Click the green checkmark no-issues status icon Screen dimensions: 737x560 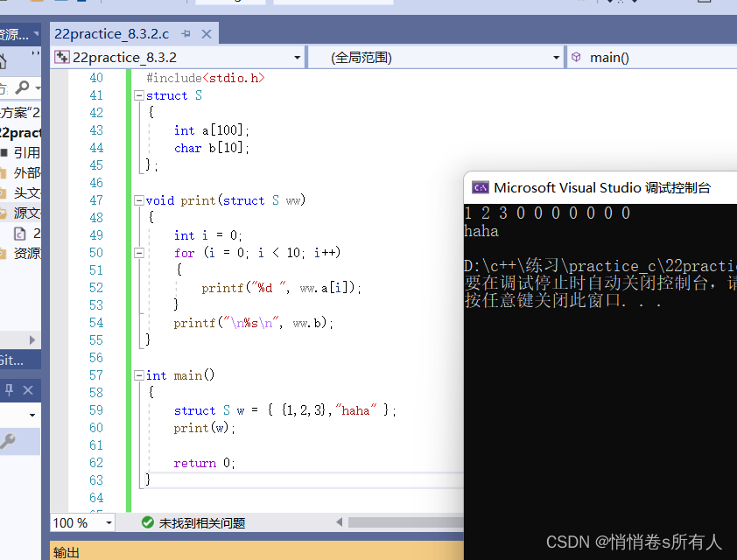148,522
